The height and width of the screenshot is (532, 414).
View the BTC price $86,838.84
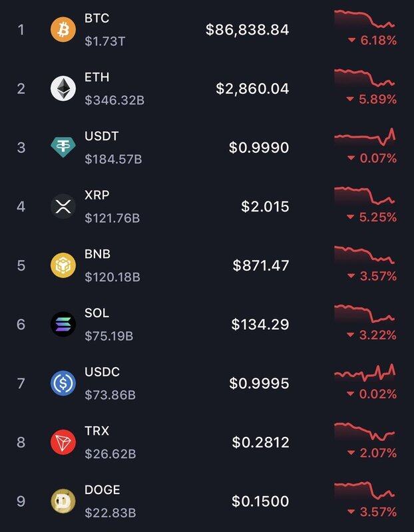(x=247, y=30)
